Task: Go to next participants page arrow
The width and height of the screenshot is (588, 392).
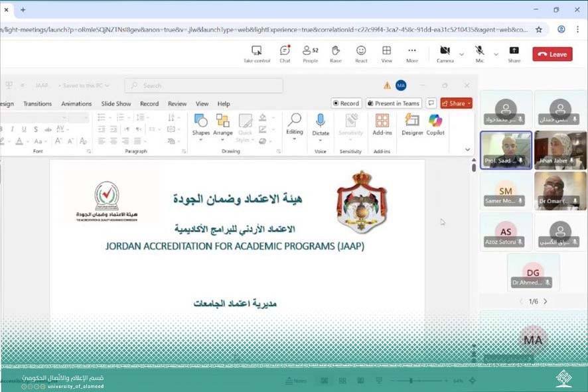Action: coord(546,301)
